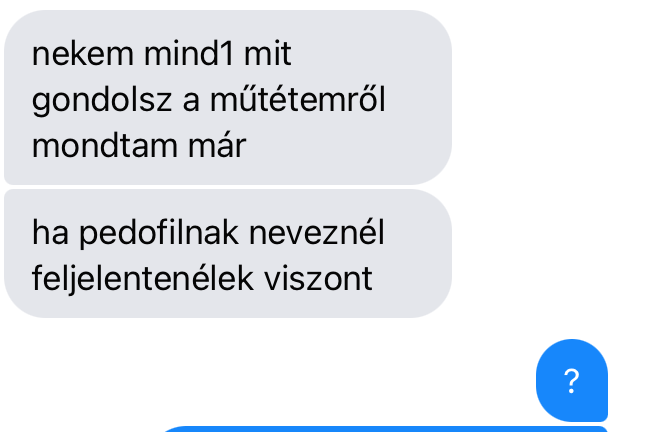Click the word 'nekem' at message start
The width and height of the screenshot is (648, 432).
pos(83,54)
